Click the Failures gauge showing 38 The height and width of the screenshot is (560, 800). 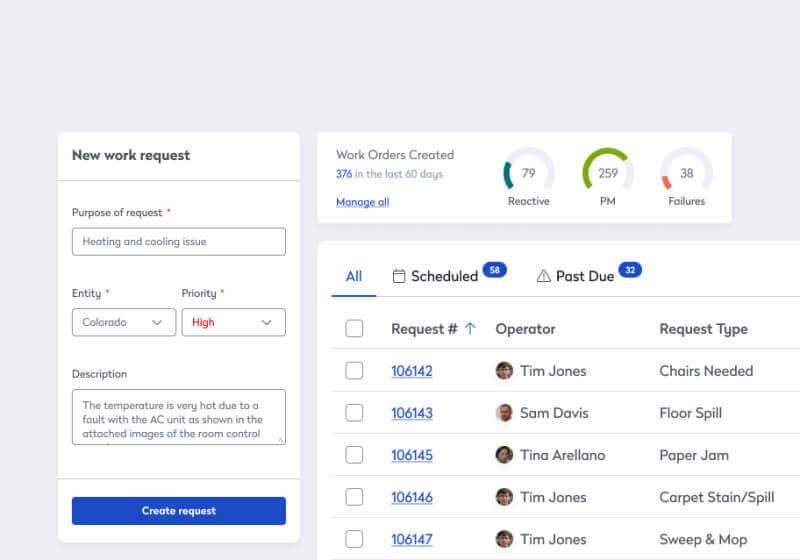click(x=686, y=173)
